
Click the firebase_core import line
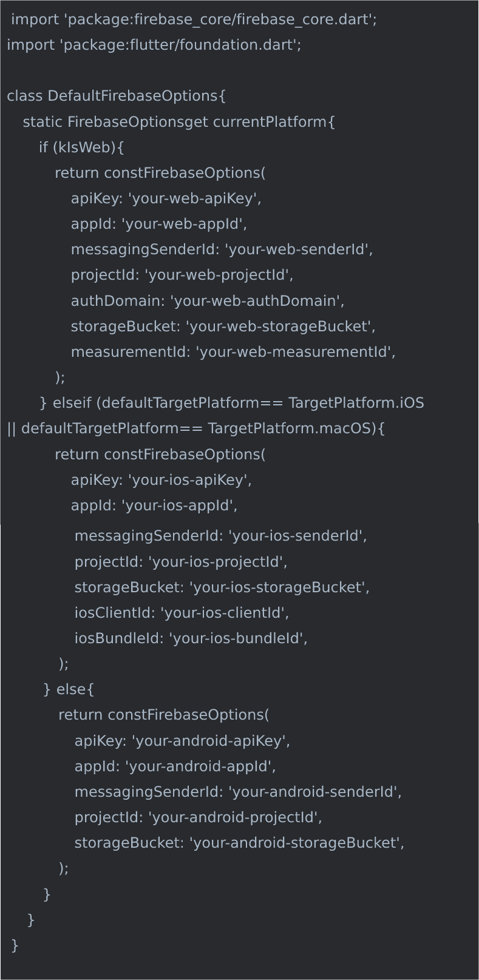pos(194,19)
